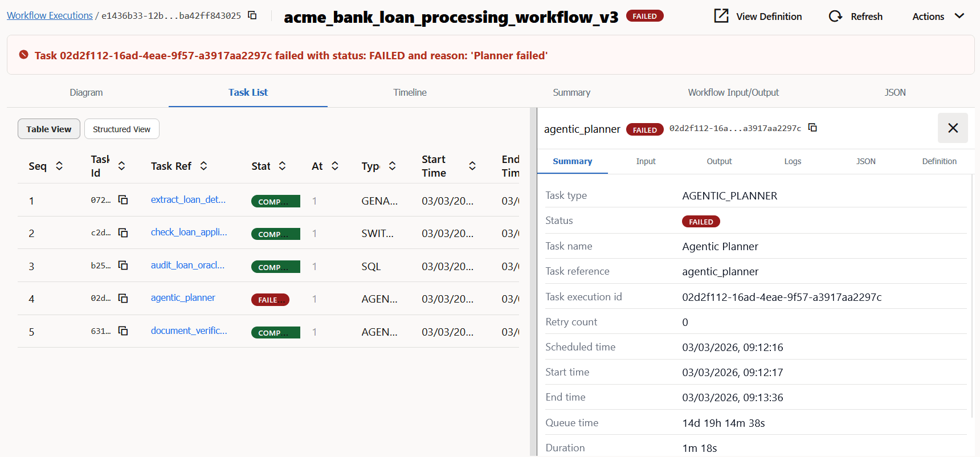Open the audit_loan_oracl task link
This screenshot has width=980, height=457.
(187, 265)
